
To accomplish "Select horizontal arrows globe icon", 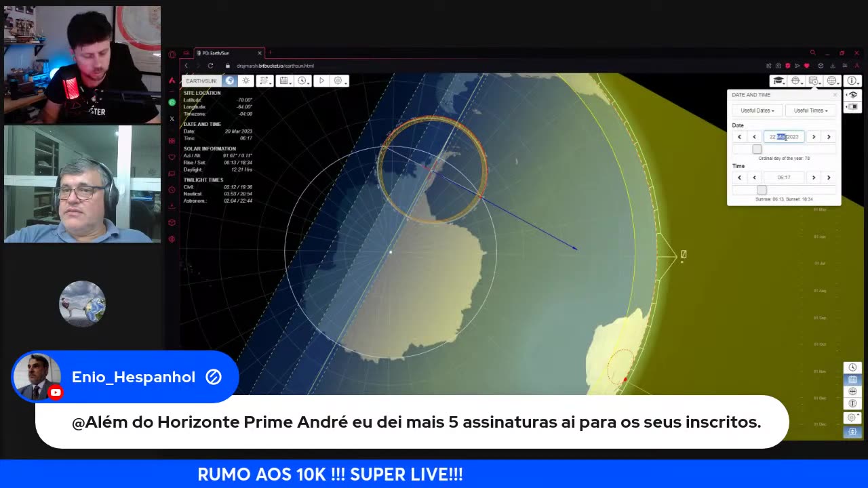I will [x=852, y=392].
